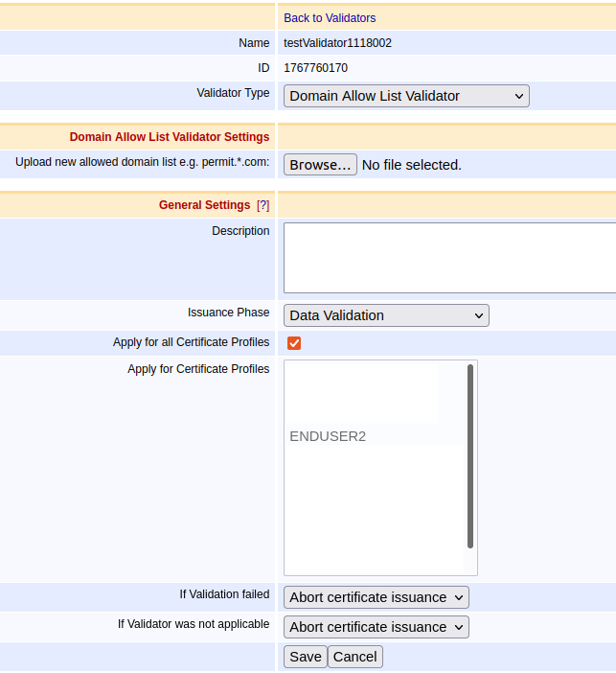Open the [?] help link beside General Settings
Screen dimensions: 616x673
click(x=262, y=205)
